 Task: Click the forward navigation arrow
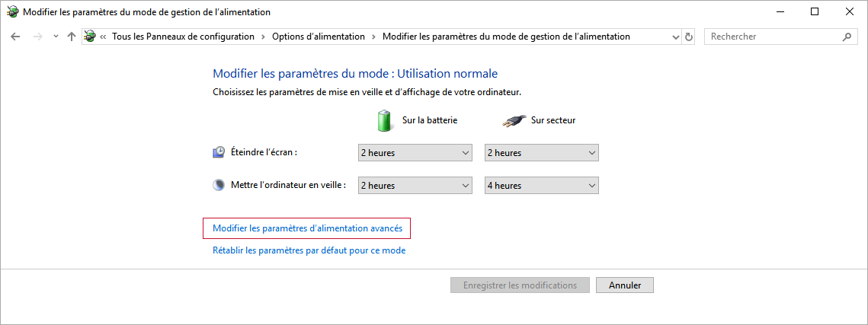(x=37, y=37)
